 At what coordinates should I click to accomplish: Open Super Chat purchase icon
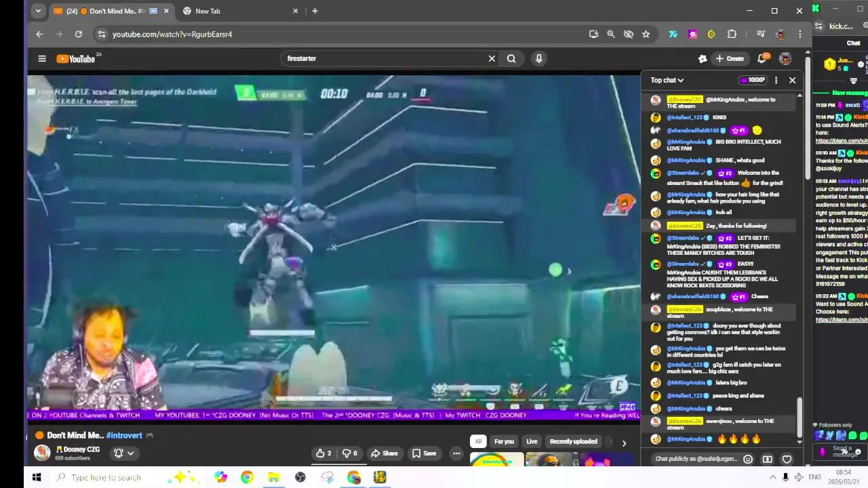coord(767,459)
